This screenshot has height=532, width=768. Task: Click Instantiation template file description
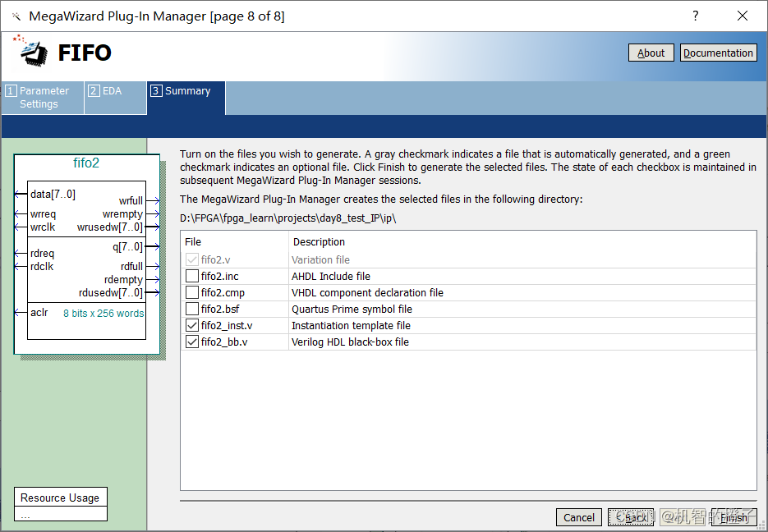(x=351, y=325)
